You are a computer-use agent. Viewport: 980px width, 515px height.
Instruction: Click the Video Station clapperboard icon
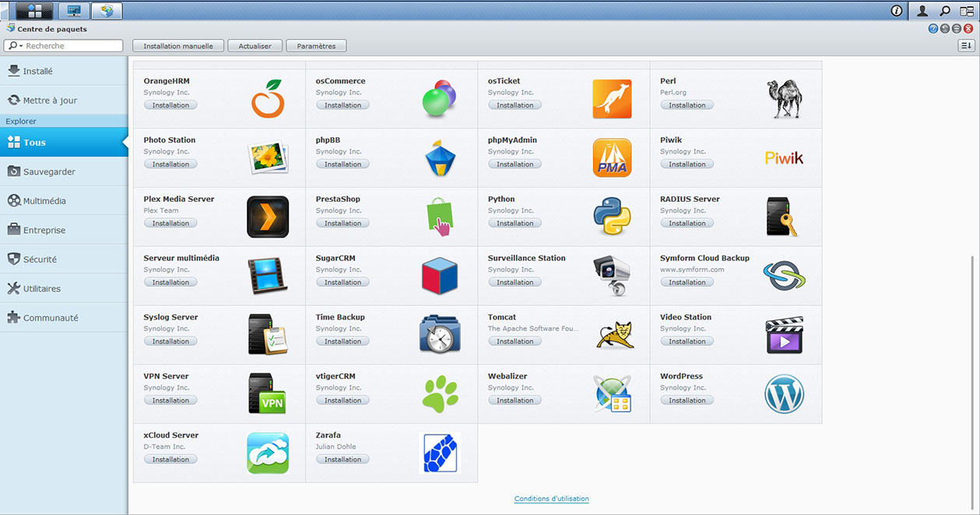[x=784, y=335]
